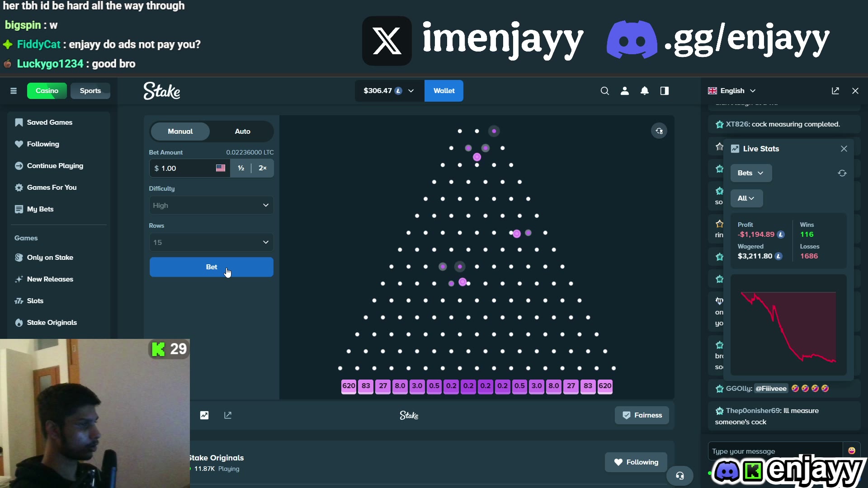The width and height of the screenshot is (868, 488).
Task: Pop out the chat window icon
Action: pyautogui.click(x=835, y=91)
